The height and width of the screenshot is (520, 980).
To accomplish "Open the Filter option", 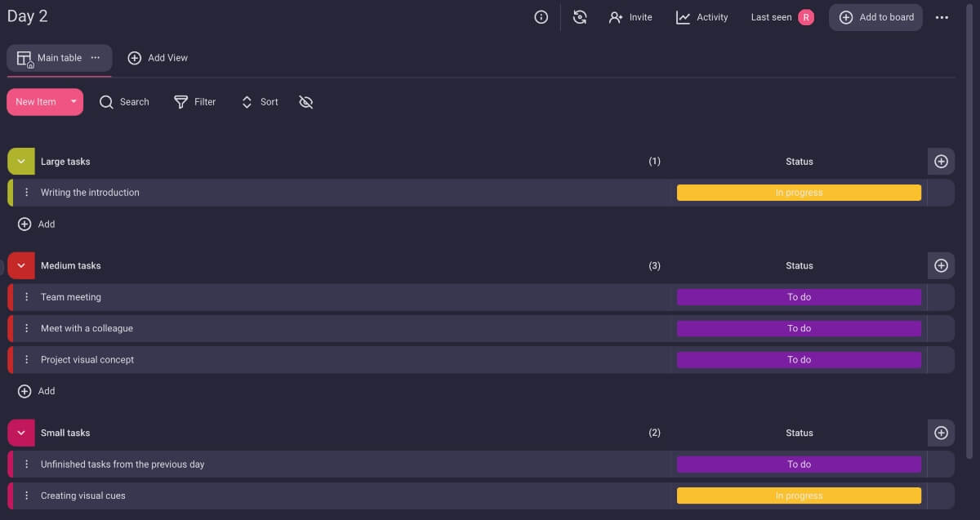I will 195,102.
